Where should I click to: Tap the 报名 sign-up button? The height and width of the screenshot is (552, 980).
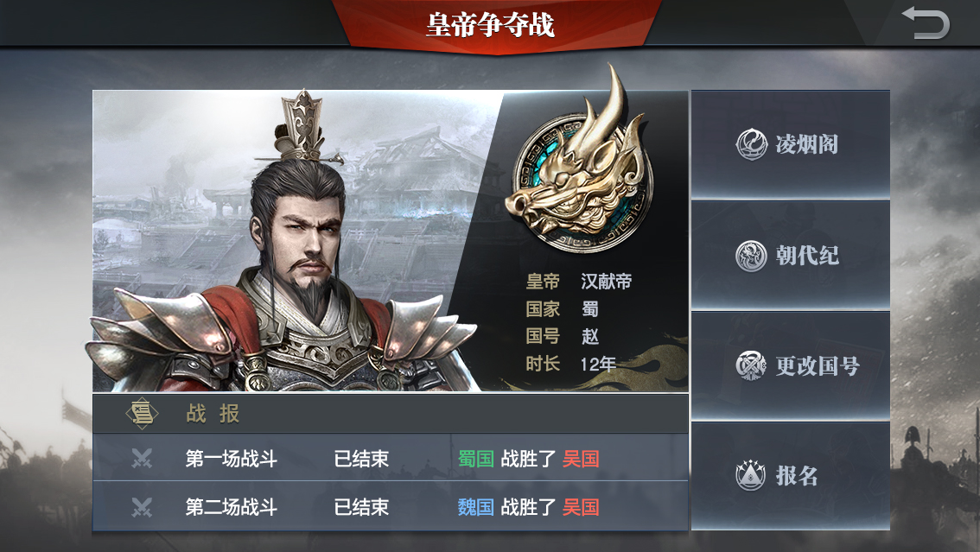pos(791,477)
